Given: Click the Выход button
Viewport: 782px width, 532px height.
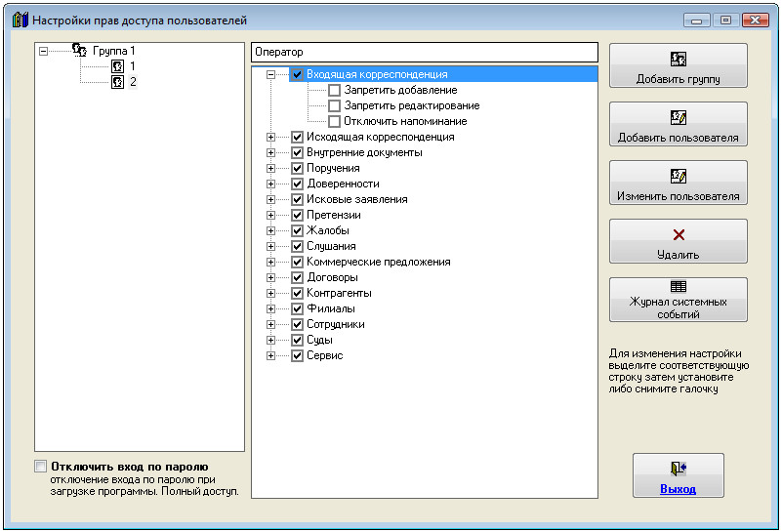Looking at the screenshot, I should coord(679,475).
